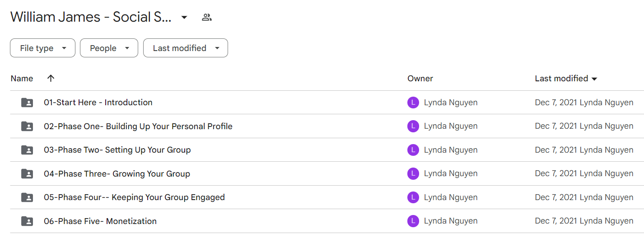Open the People filter dropdown

pyautogui.click(x=109, y=48)
